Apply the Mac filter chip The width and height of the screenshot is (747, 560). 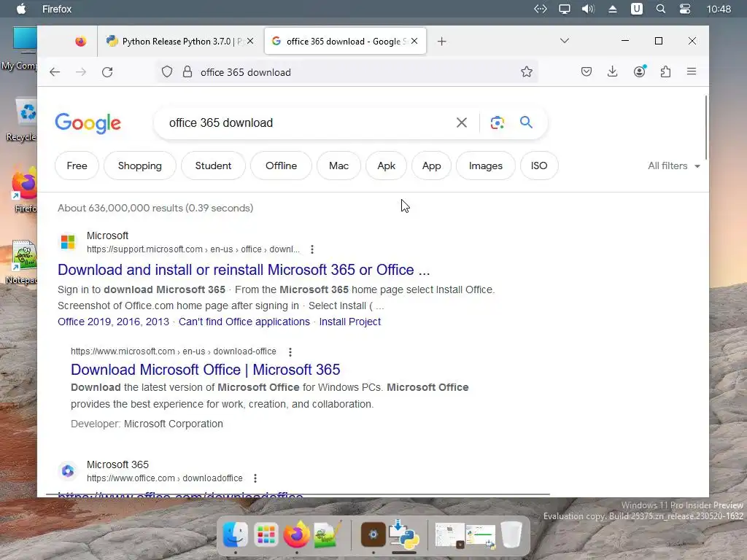point(338,166)
